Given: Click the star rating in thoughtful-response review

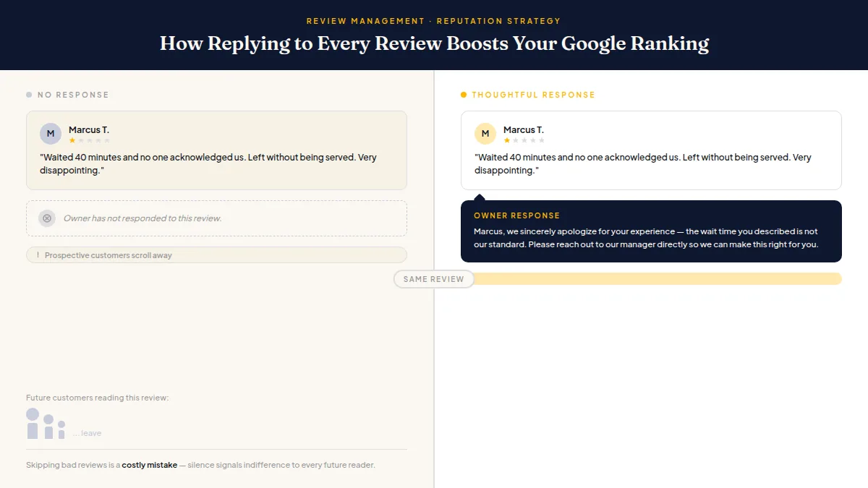Looking at the screenshot, I should coord(524,140).
